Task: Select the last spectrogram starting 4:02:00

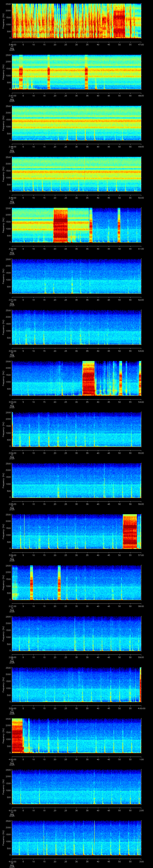Action: coord(77,838)
